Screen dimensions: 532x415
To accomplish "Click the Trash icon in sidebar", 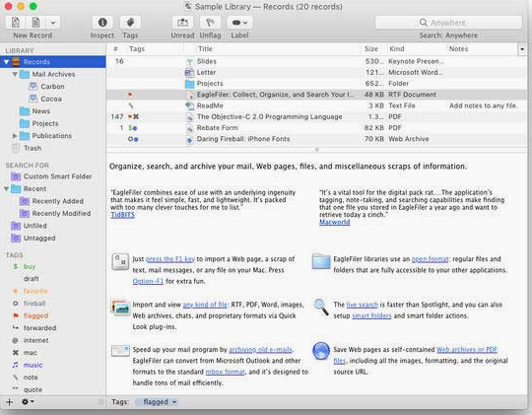I will [x=16, y=148].
